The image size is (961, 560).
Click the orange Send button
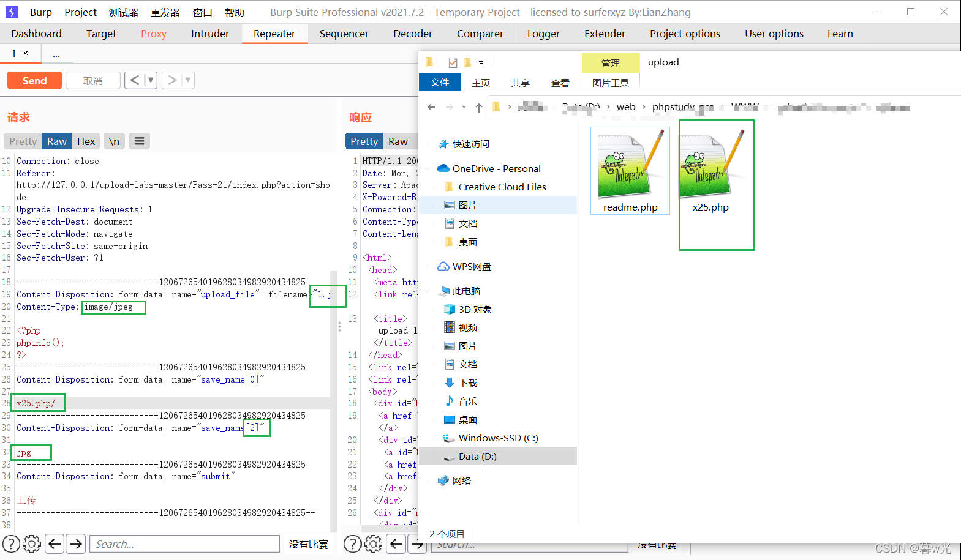point(34,80)
